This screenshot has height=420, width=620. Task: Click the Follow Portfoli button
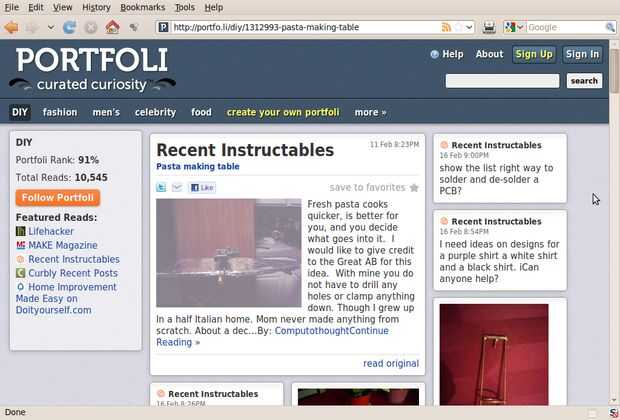58,198
